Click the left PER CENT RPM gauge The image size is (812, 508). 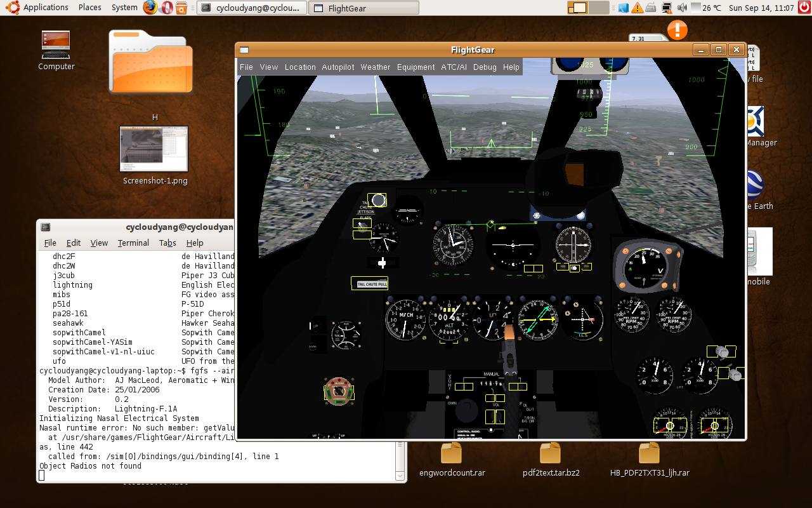pos(631,314)
